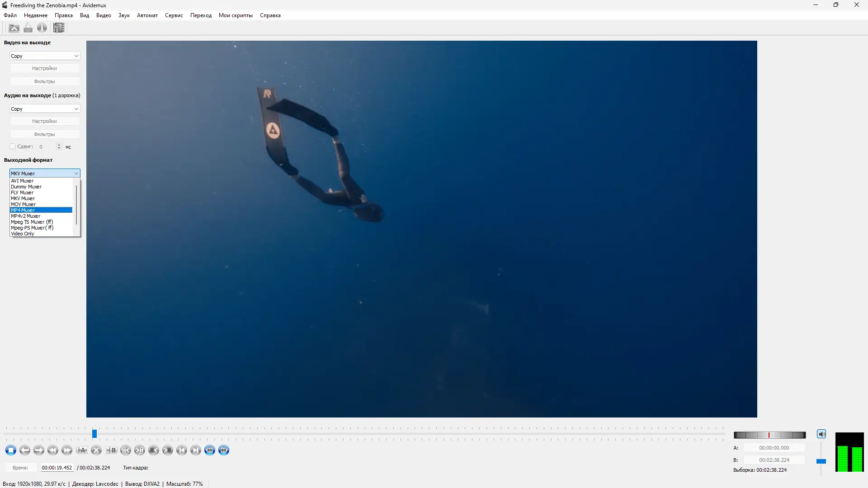Show file information with the info icon
This screenshot has height=488, width=868.
42,28
